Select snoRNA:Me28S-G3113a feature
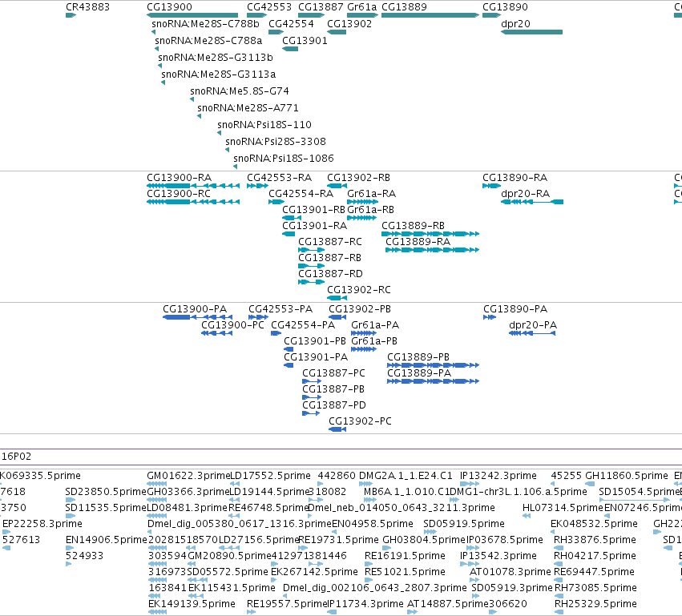Screen dimensions: 682x616 [x=163, y=83]
